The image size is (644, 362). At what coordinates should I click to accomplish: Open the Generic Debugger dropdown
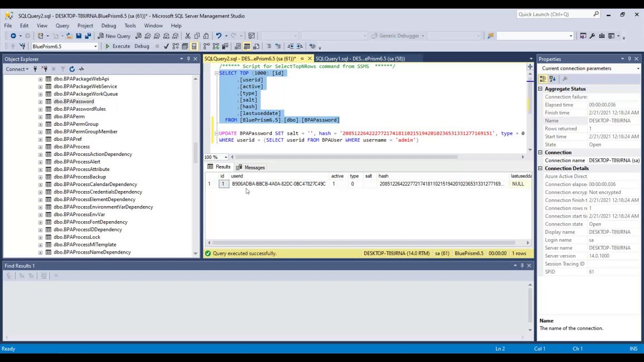[x=423, y=36]
